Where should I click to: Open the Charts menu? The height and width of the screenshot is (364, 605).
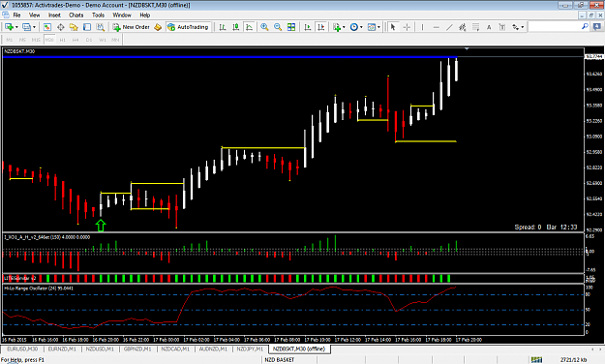[76, 15]
